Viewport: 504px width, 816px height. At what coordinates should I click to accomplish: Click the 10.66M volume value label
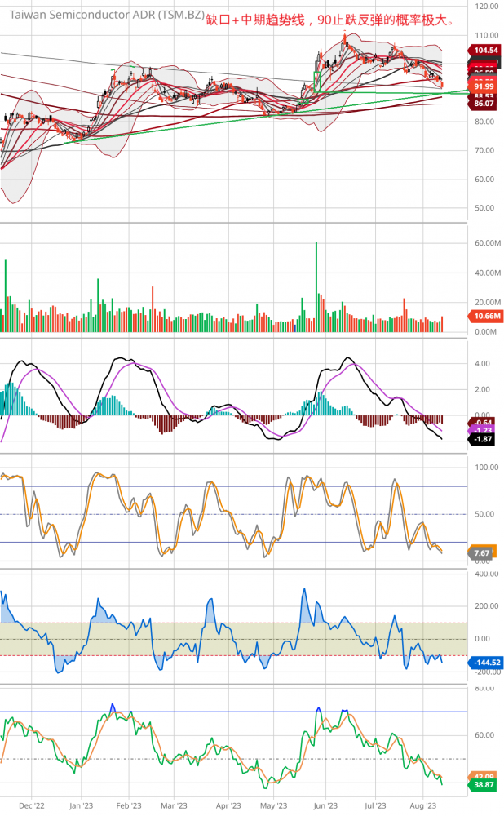(484, 315)
